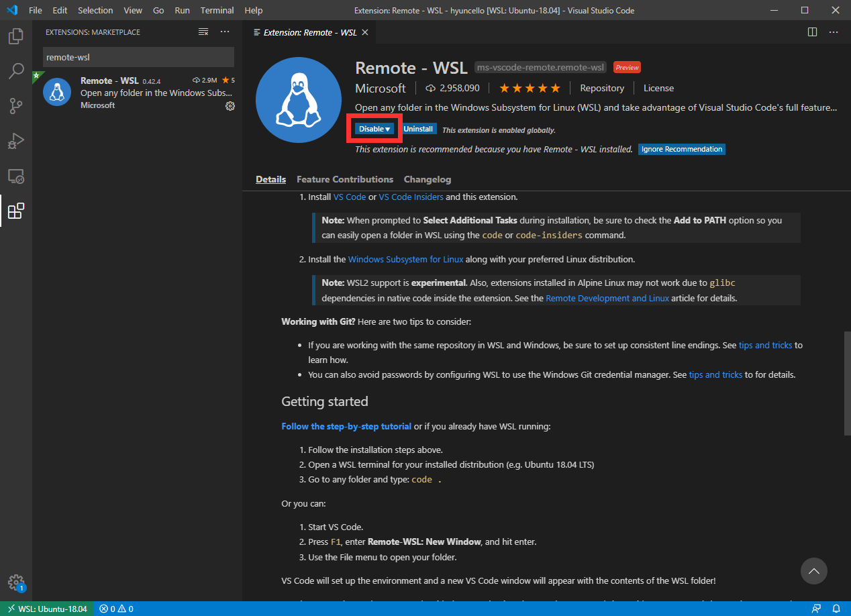
Task: Click the Ignore Recommendation button
Action: (x=682, y=149)
